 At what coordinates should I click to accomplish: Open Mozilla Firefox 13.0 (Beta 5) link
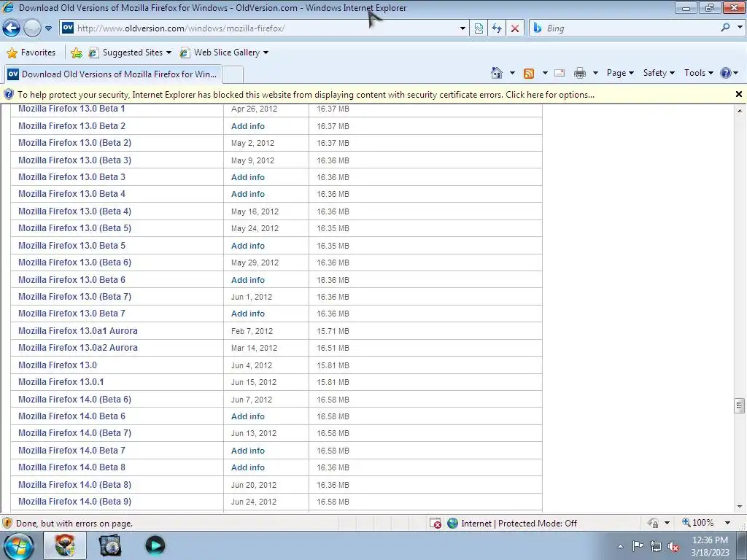[x=75, y=228]
